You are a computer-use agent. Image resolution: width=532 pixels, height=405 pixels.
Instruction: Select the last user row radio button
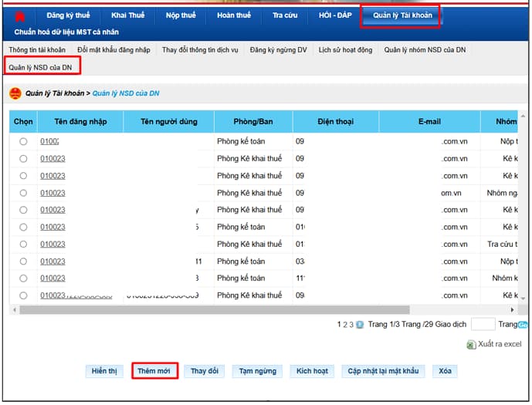point(23,295)
